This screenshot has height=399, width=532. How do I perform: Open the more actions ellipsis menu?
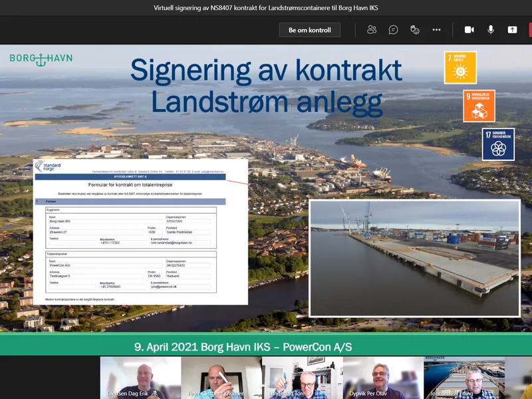click(x=436, y=30)
